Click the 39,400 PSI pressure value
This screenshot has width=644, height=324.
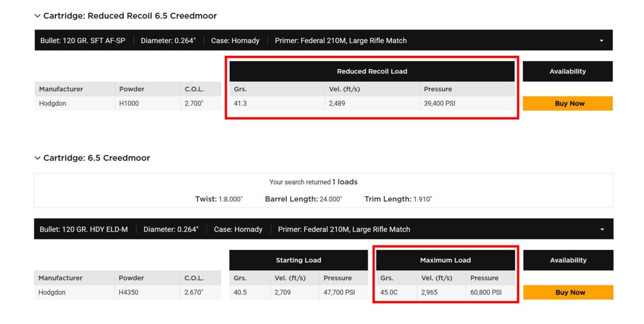(440, 104)
